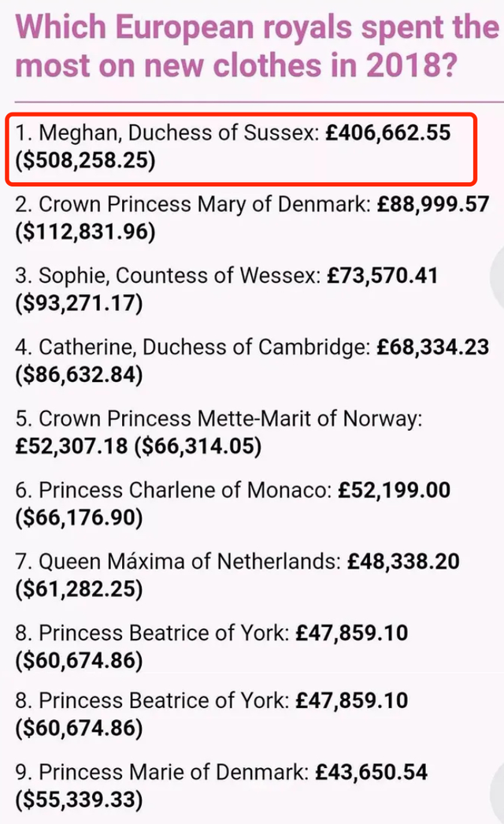Select Catherine, Duchess of Cambridge name

202,347
